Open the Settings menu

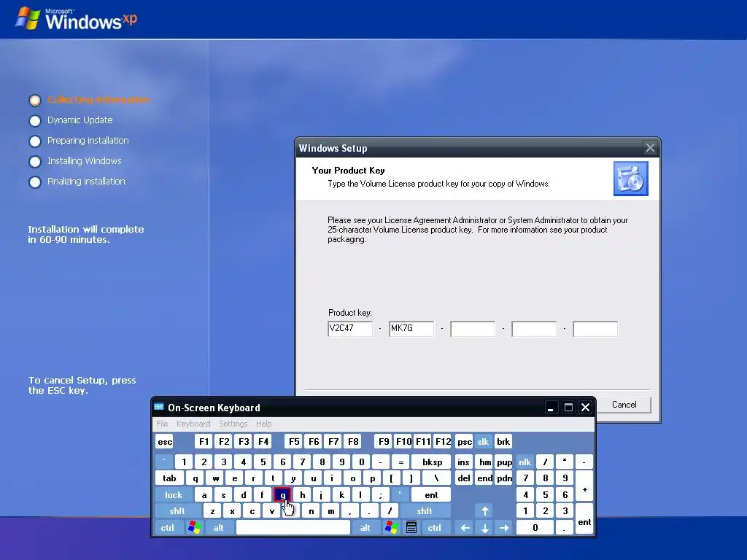(233, 424)
